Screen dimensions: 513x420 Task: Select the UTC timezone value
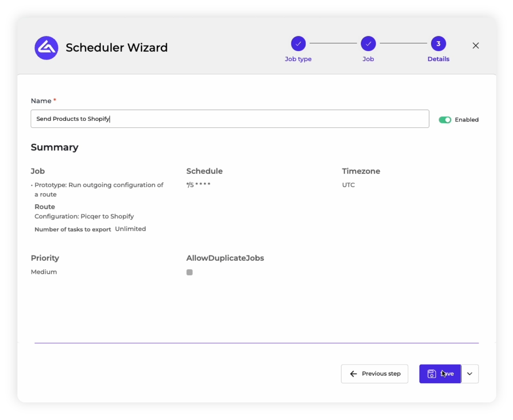tap(349, 185)
